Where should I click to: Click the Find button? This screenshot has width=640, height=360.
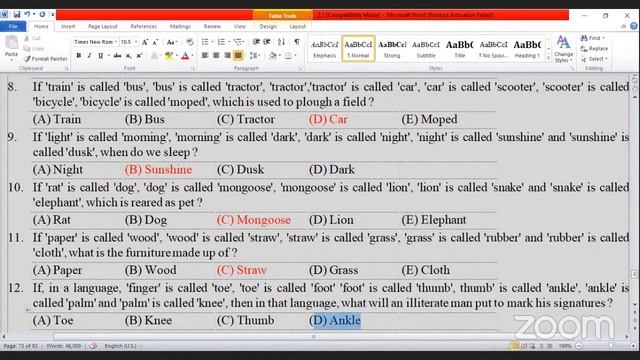(593, 38)
